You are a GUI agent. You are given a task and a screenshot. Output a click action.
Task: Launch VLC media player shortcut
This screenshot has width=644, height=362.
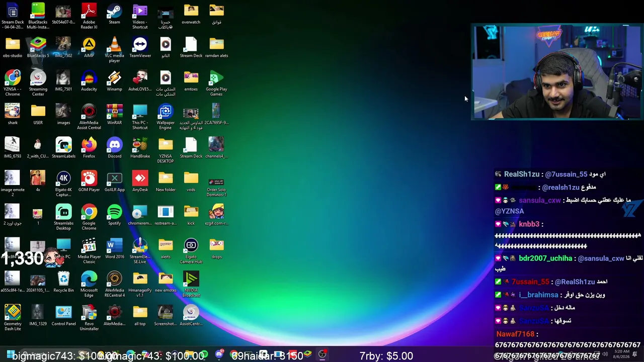click(114, 50)
